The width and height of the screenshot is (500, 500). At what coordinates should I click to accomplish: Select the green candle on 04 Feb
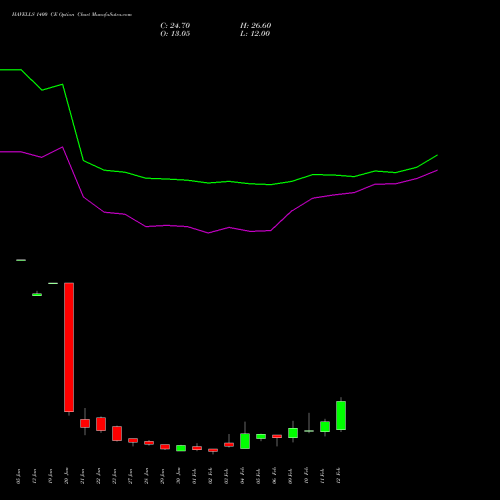(x=245, y=441)
